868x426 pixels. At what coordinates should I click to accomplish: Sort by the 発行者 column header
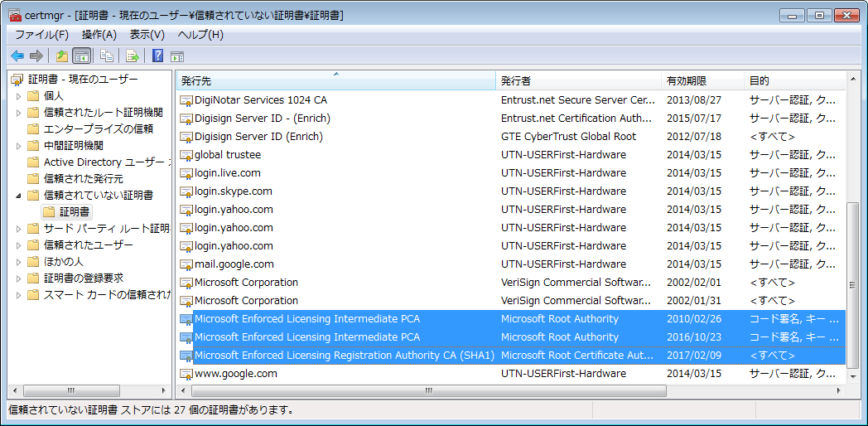pos(579,81)
